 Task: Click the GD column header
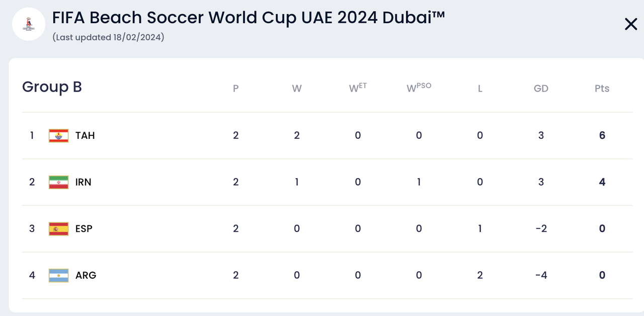[541, 89]
